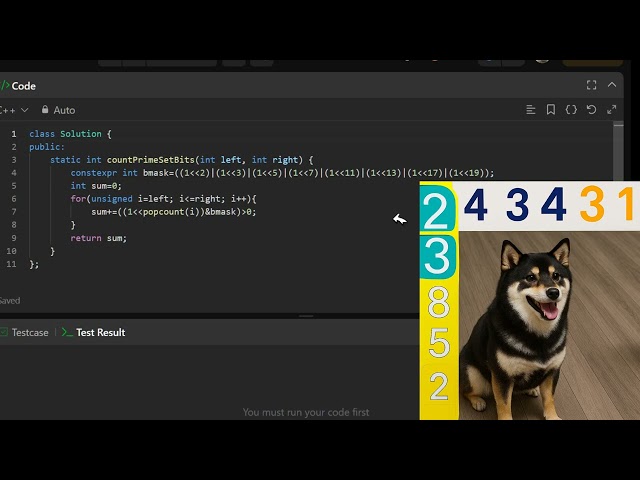
Task: Click the fullscreen icon in the Code panel header
Action: (x=591, y=85)
